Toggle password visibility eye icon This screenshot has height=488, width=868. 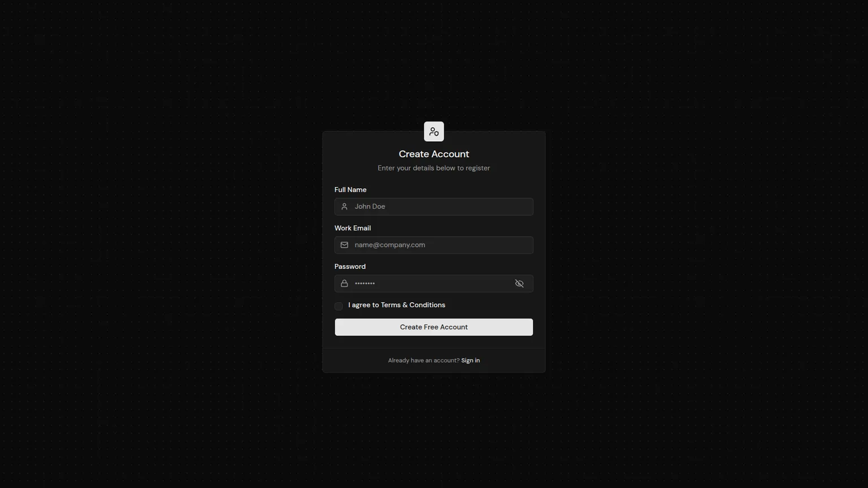click(x=519, y=284)
